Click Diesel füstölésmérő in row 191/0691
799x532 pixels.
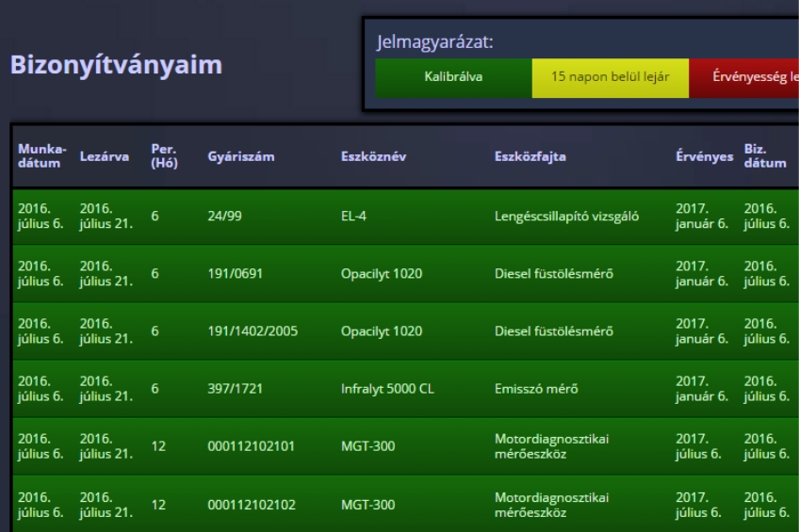pyautogui.click(x=554, y=273)
